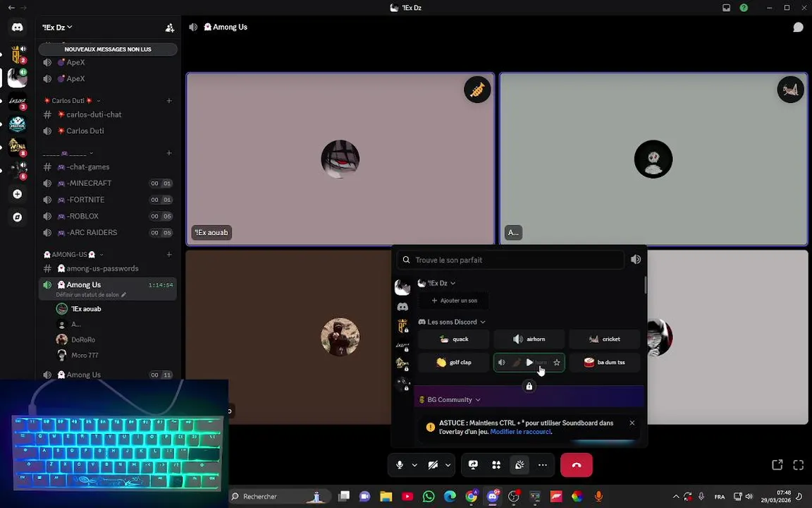The height and width of the screenshot is (508, 812).
Task: Join the -MINECRAFT voice channel
Action: coord(108,183)
